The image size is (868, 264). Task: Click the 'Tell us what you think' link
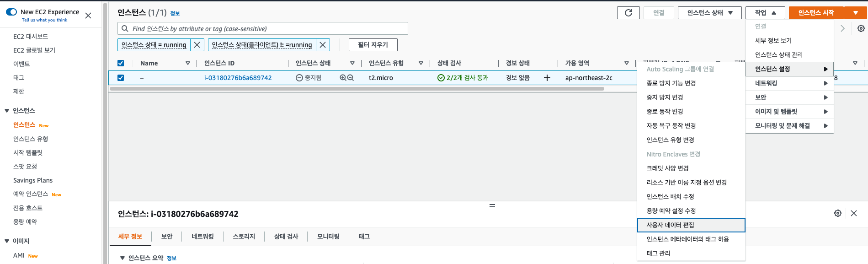[44, 20]
